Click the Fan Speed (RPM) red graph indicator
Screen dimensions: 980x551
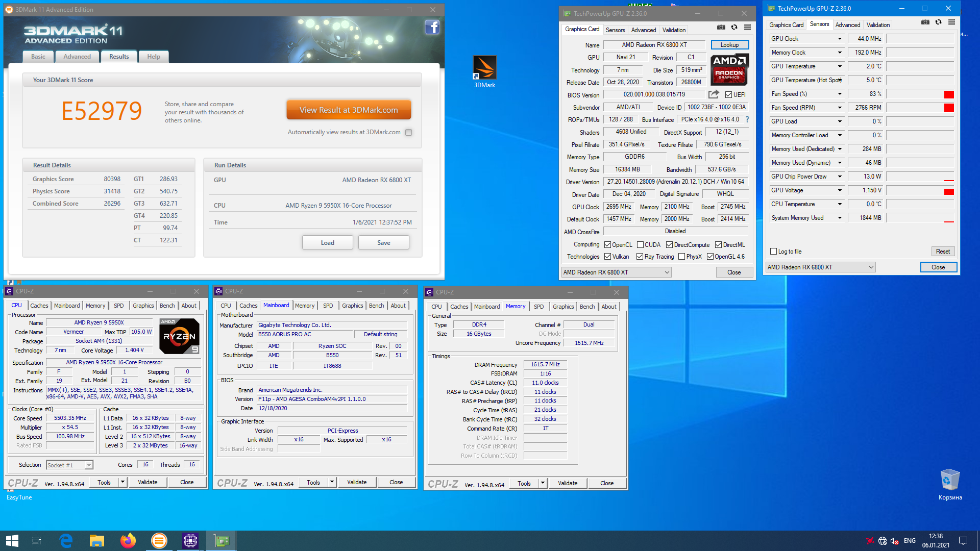[949, 108]
